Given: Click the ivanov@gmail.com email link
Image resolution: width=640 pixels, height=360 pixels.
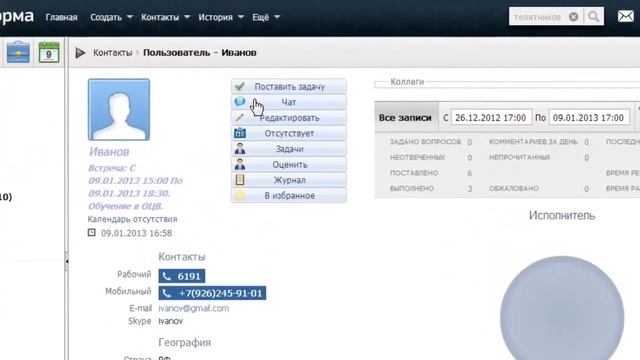Looking at the screenshot, I should pyautogui.click(x=193, y=308).
